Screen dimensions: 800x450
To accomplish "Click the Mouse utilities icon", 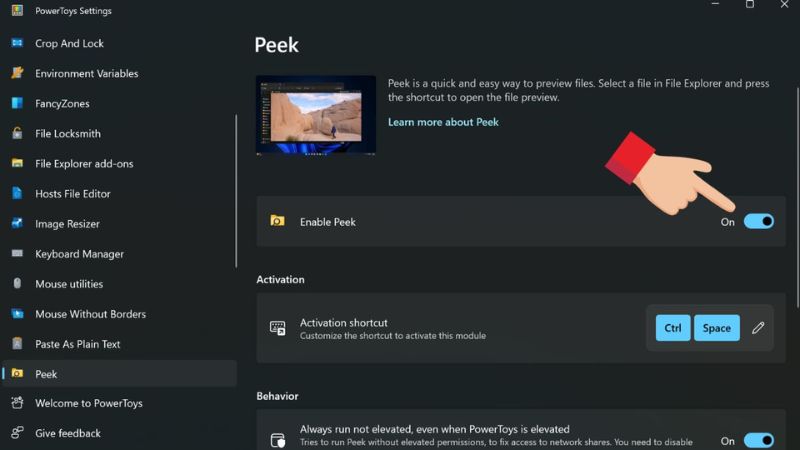I will coord(17,284).
